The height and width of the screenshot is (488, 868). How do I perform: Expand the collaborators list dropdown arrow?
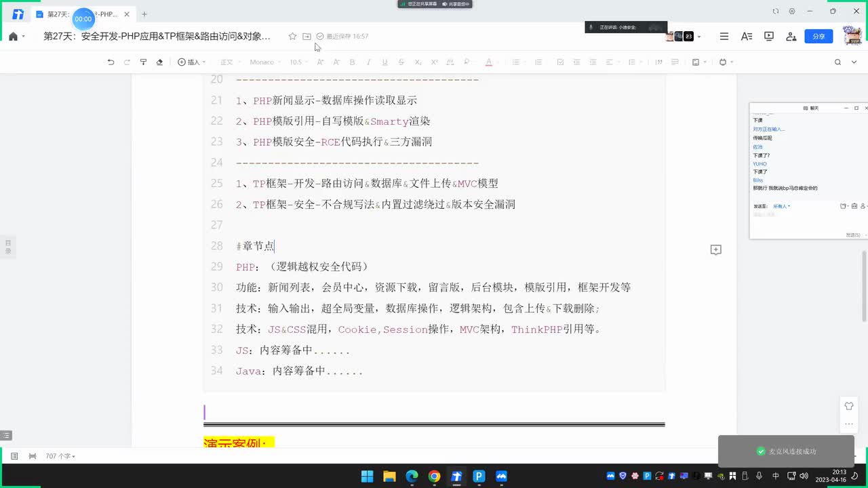699,37
